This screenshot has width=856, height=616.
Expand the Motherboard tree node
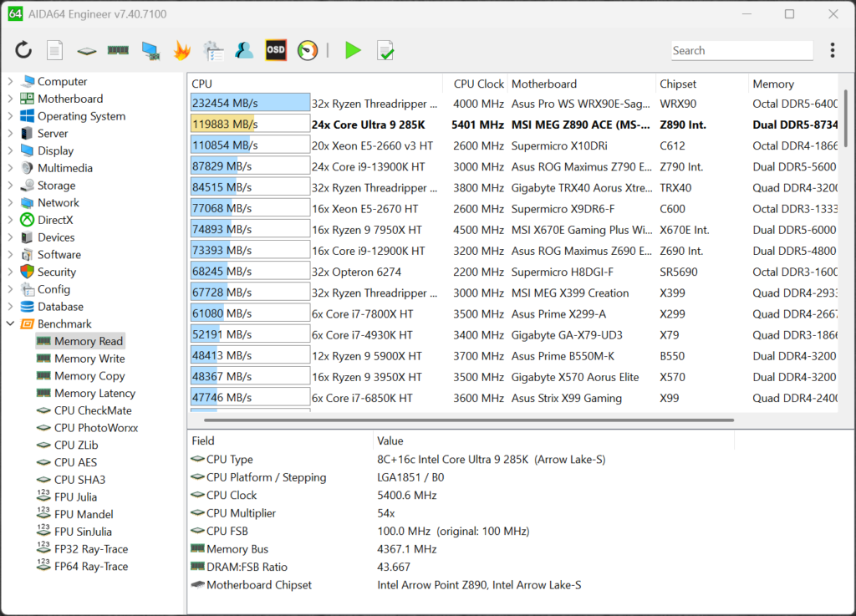10,99
